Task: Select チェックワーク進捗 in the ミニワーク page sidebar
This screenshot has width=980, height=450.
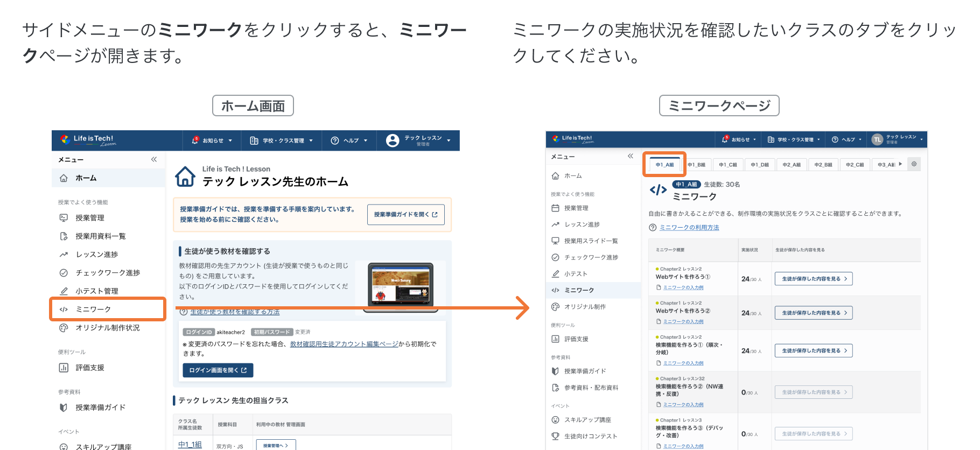Action: pyautogui.click(x=593, y=257)
